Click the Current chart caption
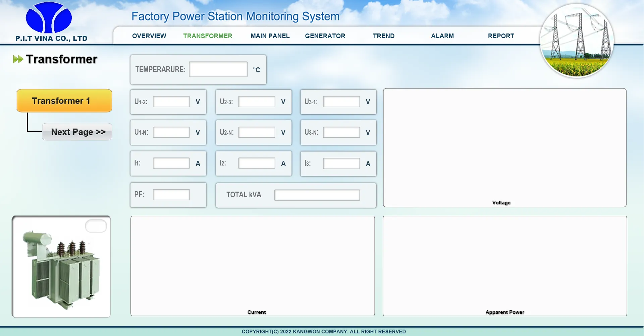The height and width of the screenshot is (336, 644). [257, 312]
